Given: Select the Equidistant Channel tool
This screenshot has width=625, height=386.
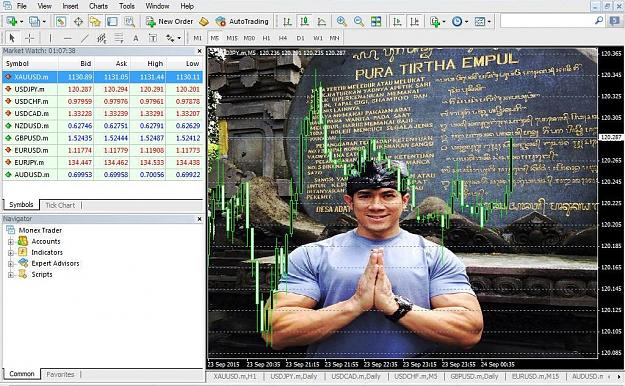Looking at the screenshot, I should point(102,38).
